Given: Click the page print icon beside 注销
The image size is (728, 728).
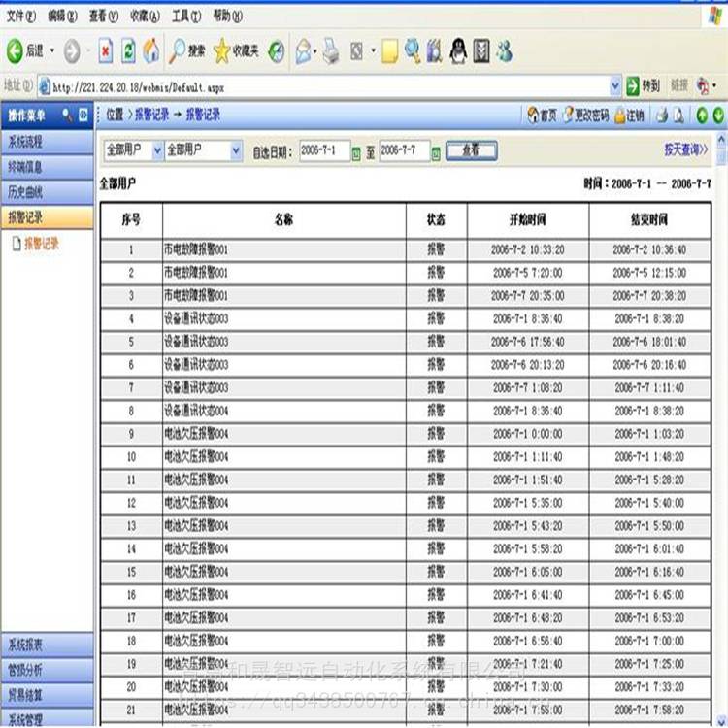Looking at the screenshot, I should 662,116.
